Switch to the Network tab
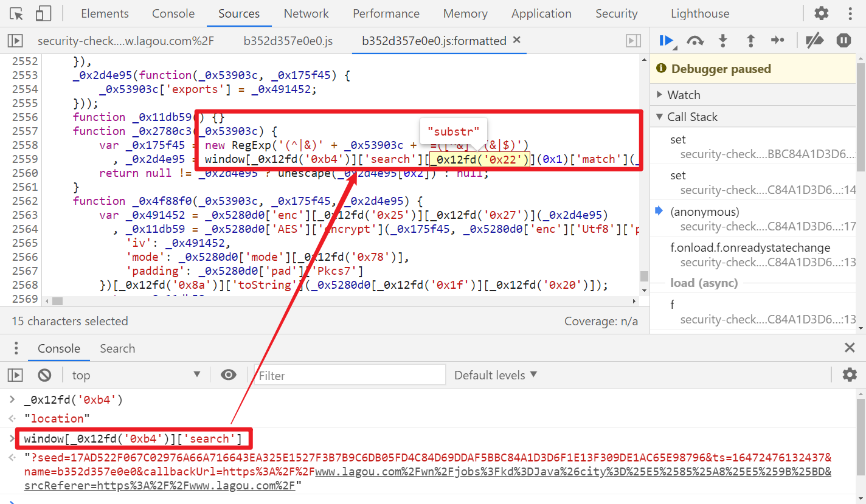 coord(307,13)
